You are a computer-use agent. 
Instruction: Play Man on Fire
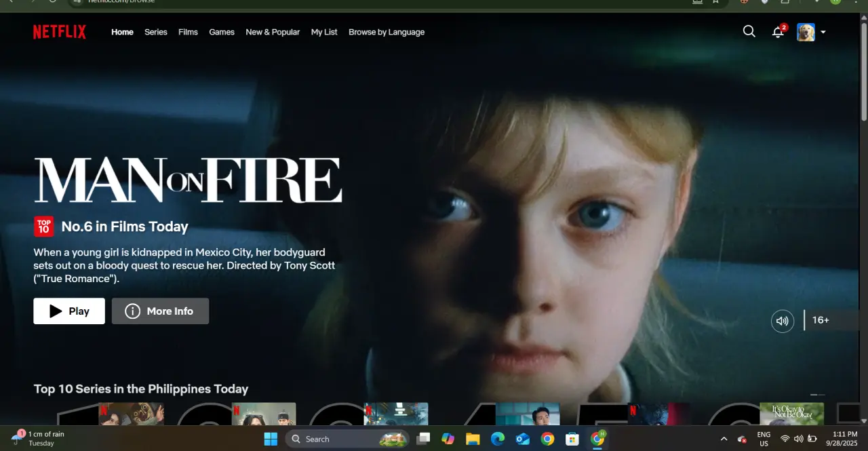pos(69,311)
